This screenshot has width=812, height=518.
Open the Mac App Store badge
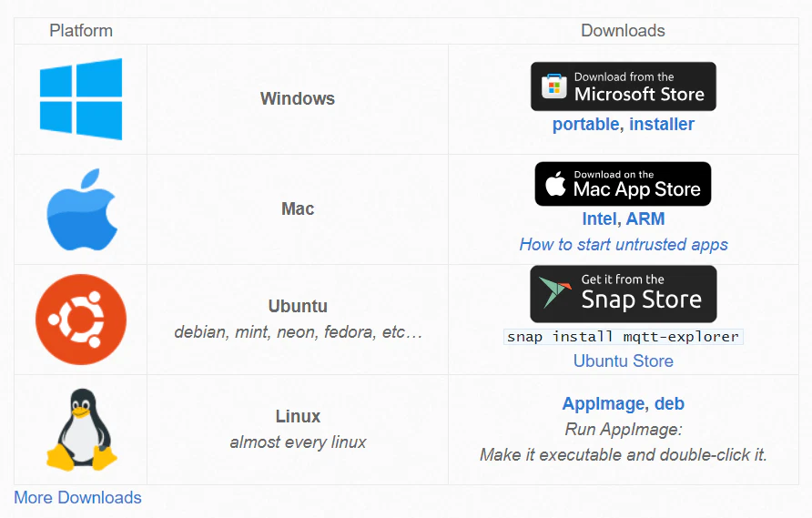624,184
